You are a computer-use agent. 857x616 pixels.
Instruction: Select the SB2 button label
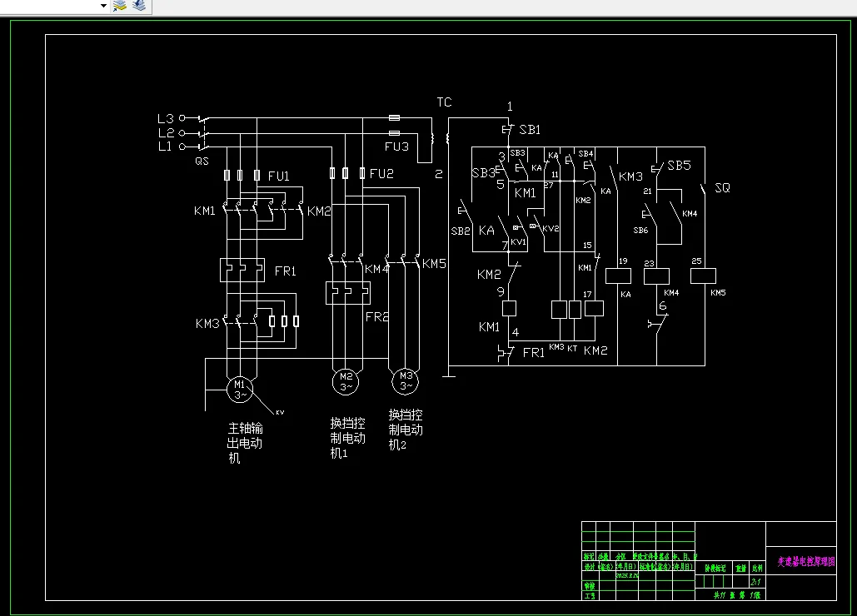point(461,231)
